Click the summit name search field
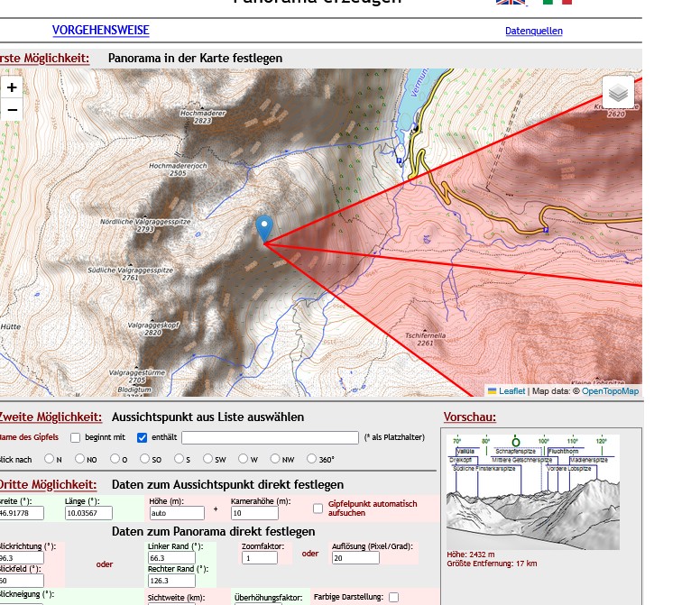Screen dimensions: 700x605 click(270, 438)
